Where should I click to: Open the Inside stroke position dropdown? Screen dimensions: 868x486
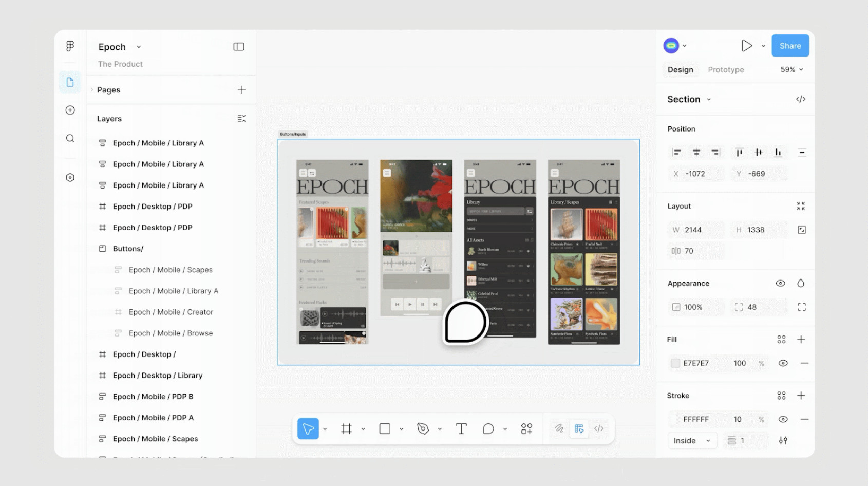(692, 440)
